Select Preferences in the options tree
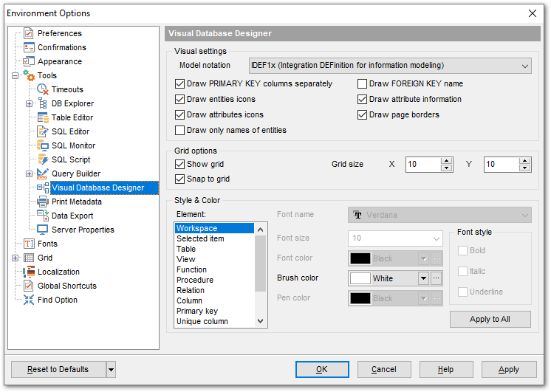The width and height of the screenshot is (551, 392). (x=60, y=33)
